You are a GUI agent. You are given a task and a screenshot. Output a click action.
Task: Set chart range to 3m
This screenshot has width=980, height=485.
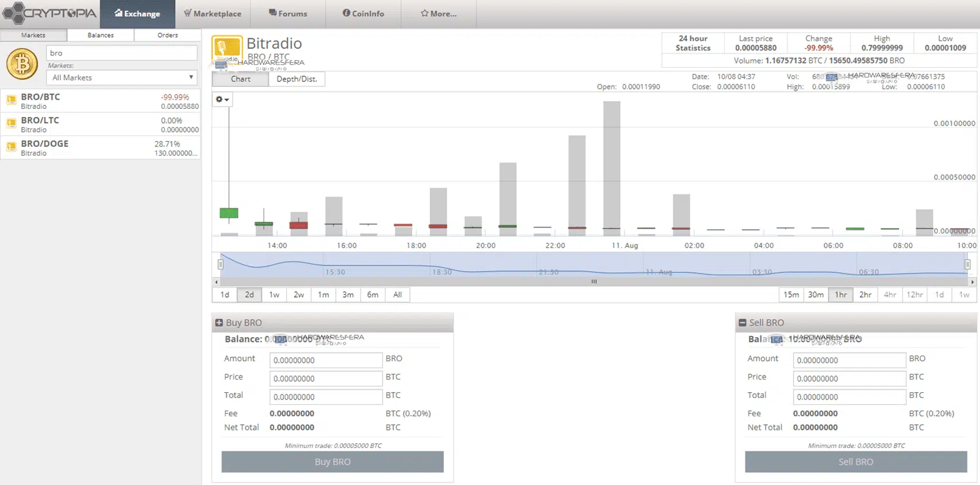pos(348,295)
